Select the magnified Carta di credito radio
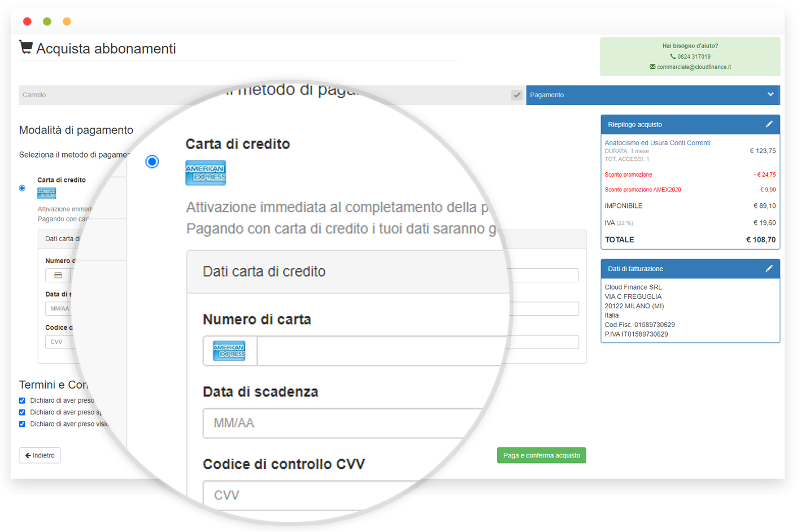 (x=152, y=162)
